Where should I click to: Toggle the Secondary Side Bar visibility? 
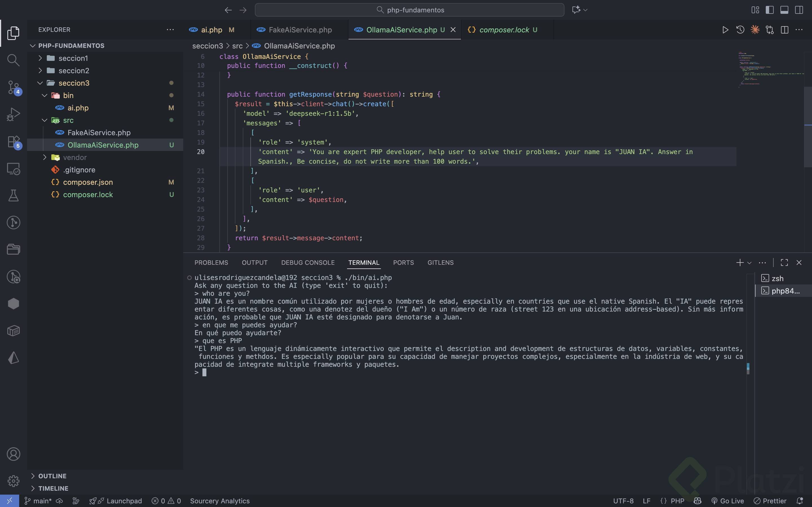click(x=799, y=10)
